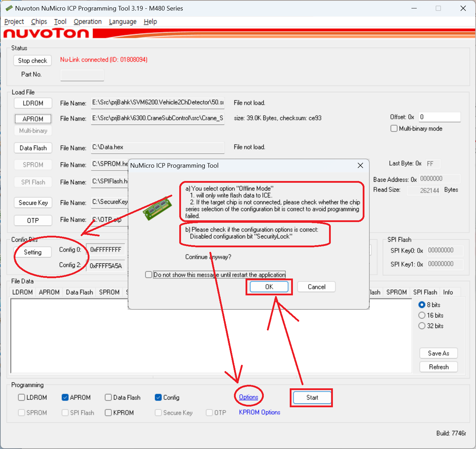This screenshot has width=476, height=449.
Task: Click the Config 2 value field
Action: [106, 266]
